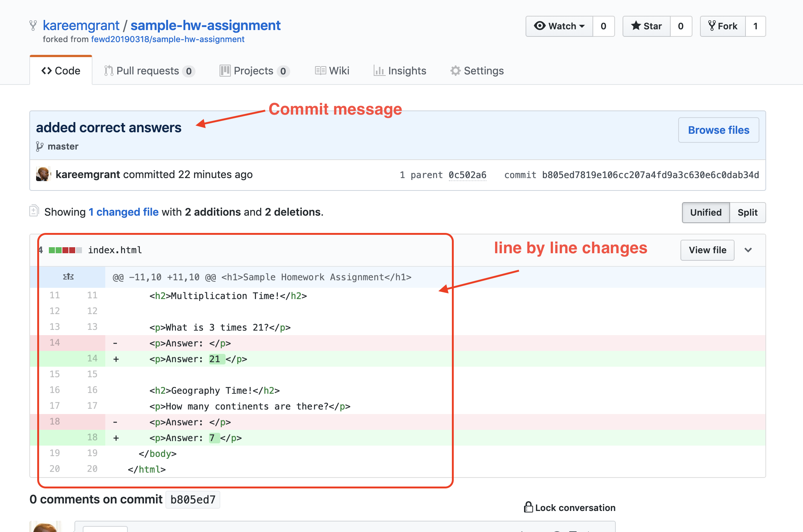The height and width of the screenshot is (532, 803).
Task: Click the Browse files button
Action: 718,130
